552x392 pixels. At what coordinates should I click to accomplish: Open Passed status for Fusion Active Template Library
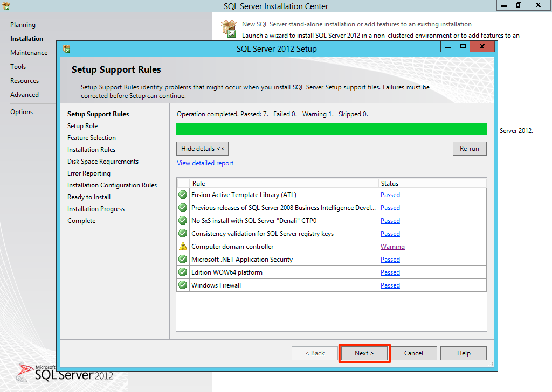(x=390, y=195)
